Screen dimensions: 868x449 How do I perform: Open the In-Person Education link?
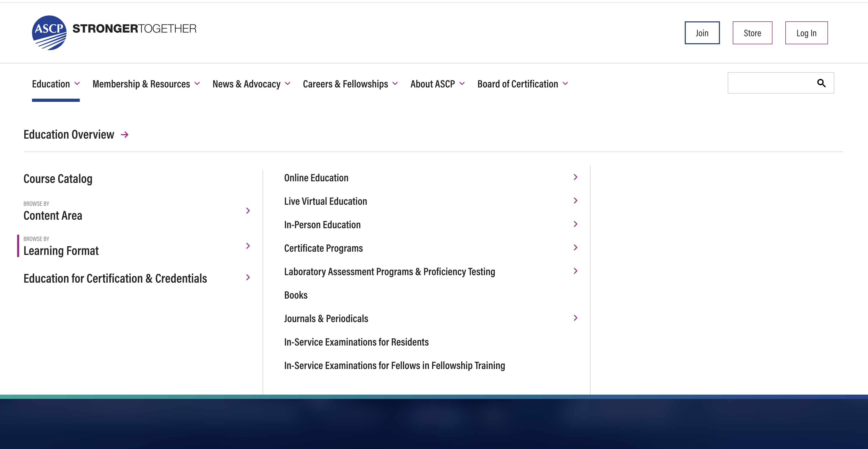point(322,225)
